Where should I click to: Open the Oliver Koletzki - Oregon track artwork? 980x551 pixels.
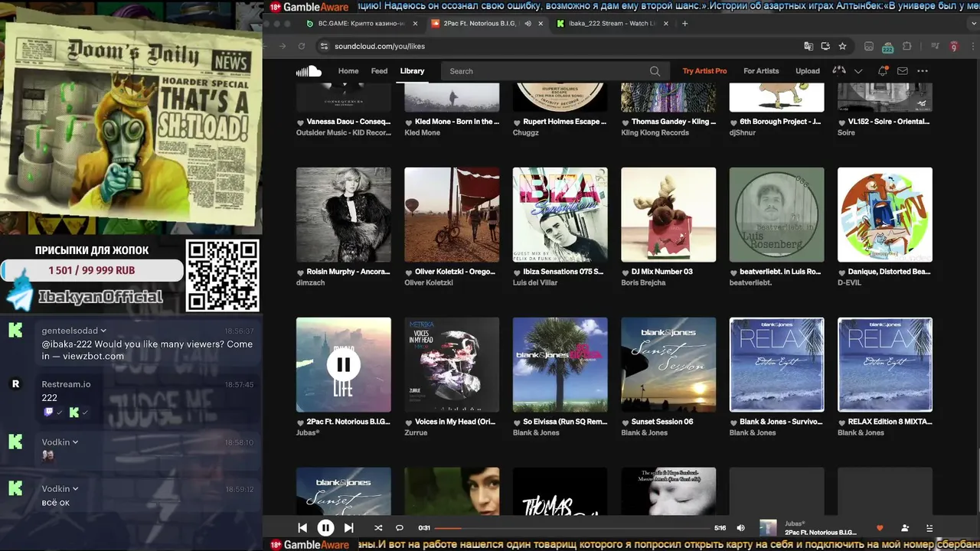452,215
